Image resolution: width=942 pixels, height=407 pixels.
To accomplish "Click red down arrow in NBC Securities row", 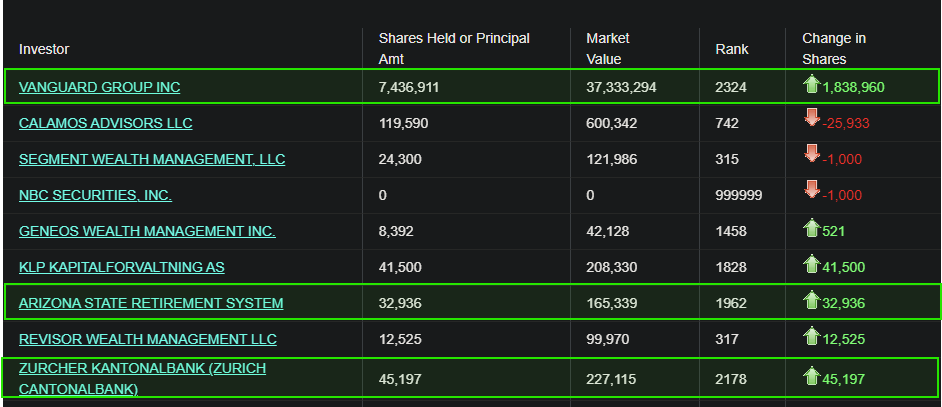I will tap(811, 191).
